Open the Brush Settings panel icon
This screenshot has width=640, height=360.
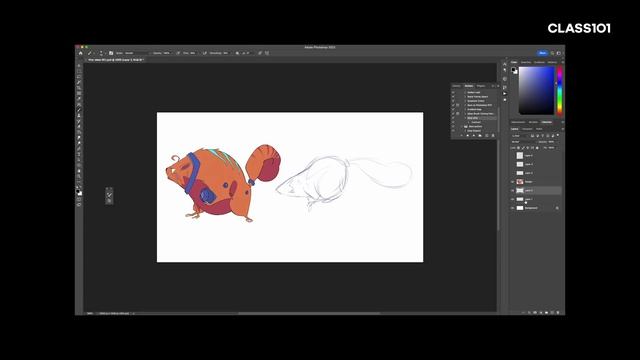pyautogui.click(x=111, y=53)
